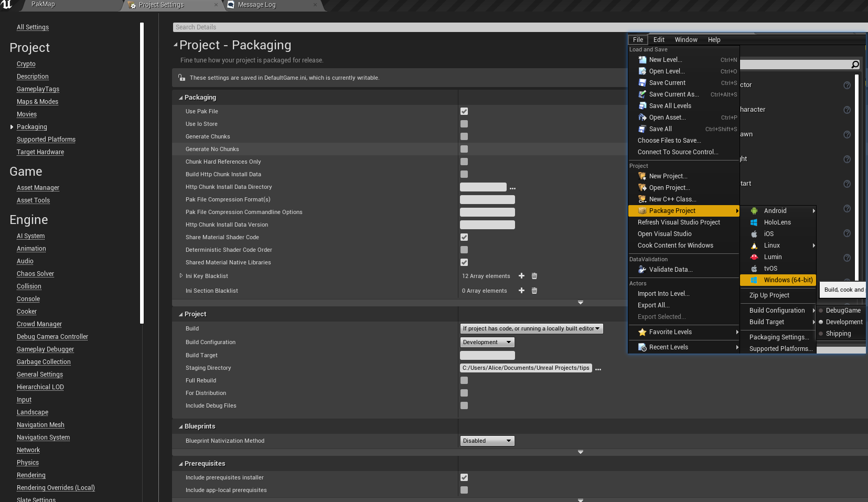Click the iOS apple icon
This screenshot has width=868, height=502.
(754, 234)
